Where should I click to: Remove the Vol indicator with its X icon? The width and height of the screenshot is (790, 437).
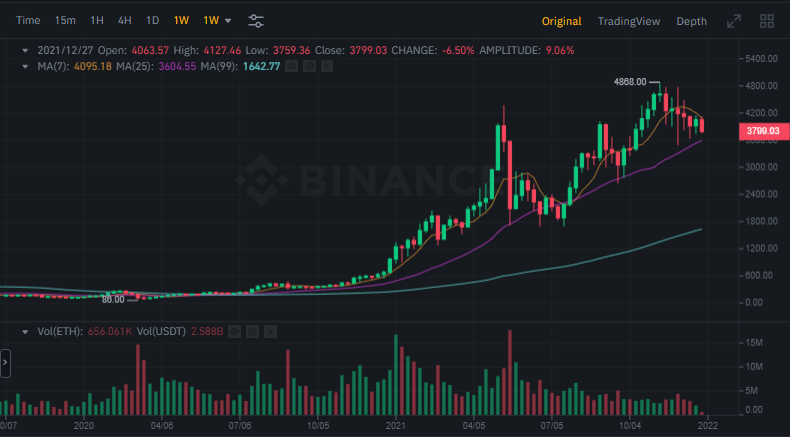[x=271, y=331]
